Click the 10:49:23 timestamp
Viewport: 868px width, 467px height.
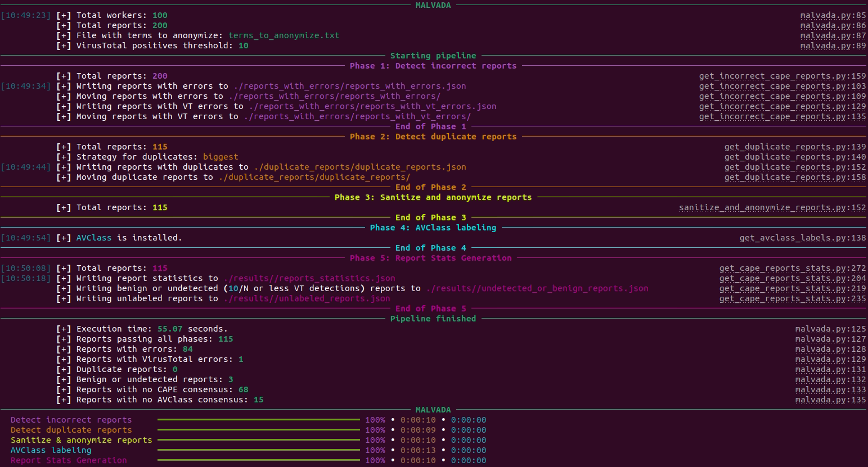(26, 15)
